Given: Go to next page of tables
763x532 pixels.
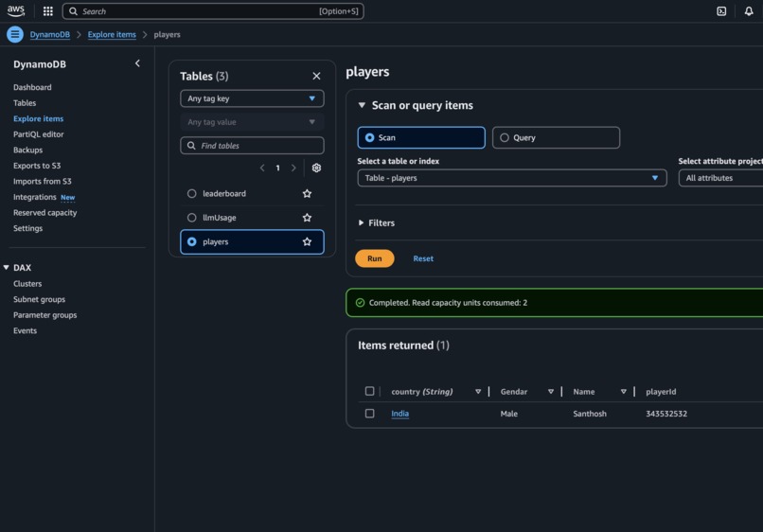Looking at the screenshot, I should point(293,168).
